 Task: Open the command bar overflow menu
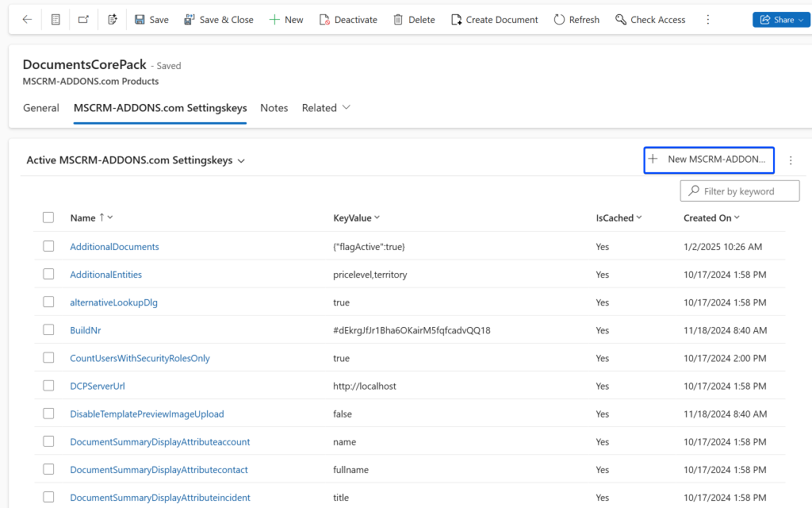[x=708, y=20]
